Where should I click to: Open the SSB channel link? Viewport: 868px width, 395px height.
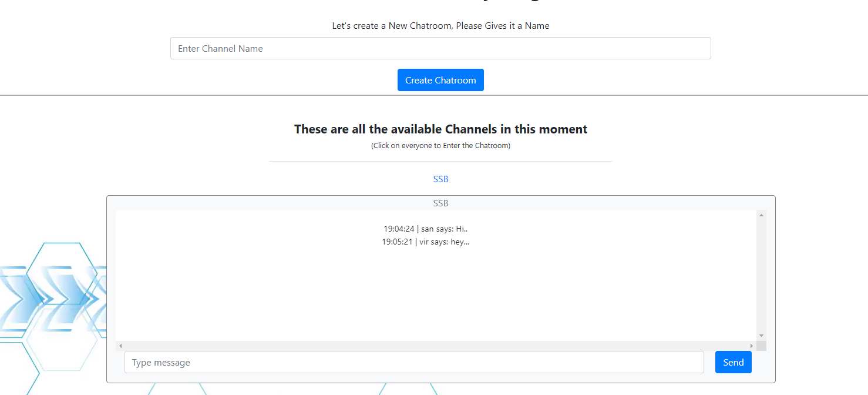(x=440, y=179)
